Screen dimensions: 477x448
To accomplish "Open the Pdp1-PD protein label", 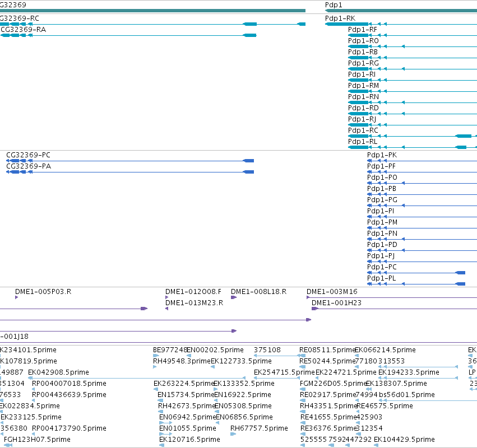I will (382, 245).
